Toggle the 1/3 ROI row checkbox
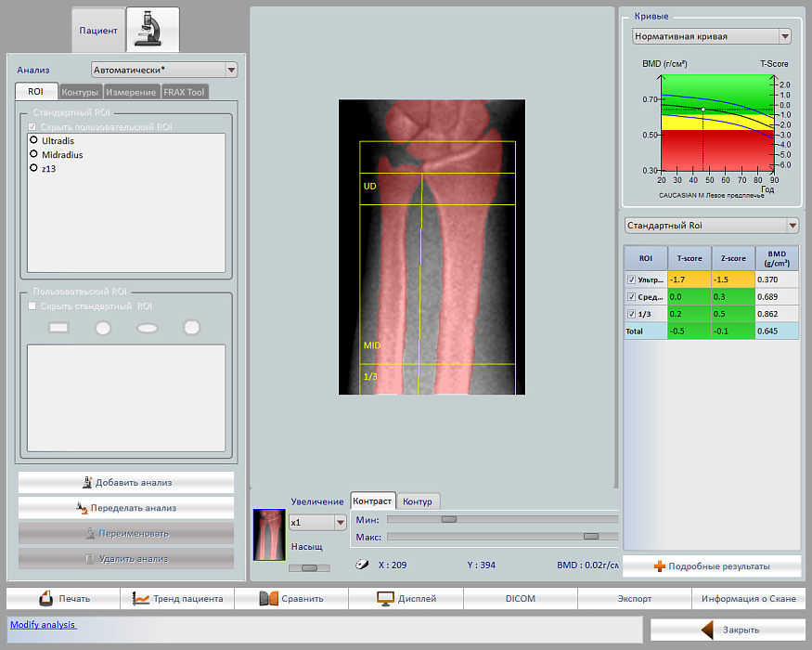 (x=631, y=314)
